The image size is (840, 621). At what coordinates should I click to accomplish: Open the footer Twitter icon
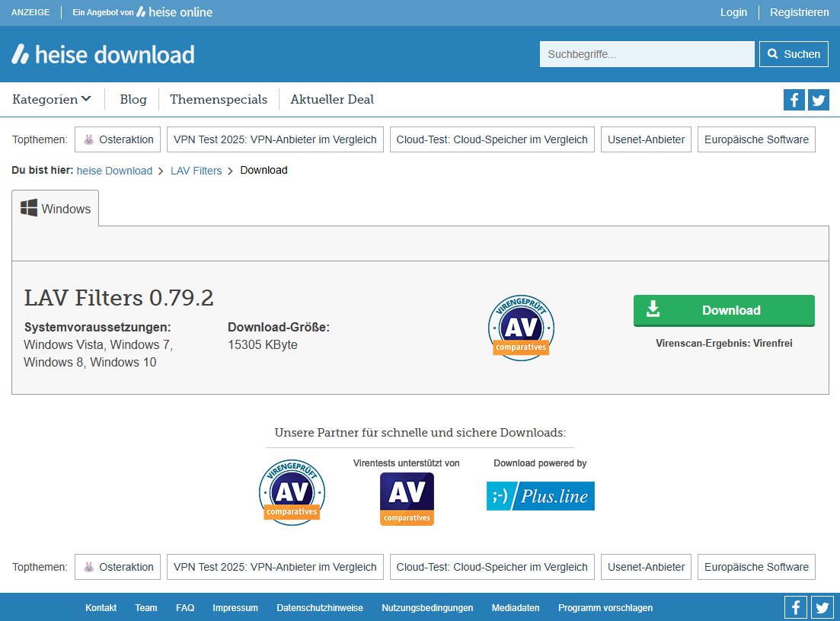[822, 607]
